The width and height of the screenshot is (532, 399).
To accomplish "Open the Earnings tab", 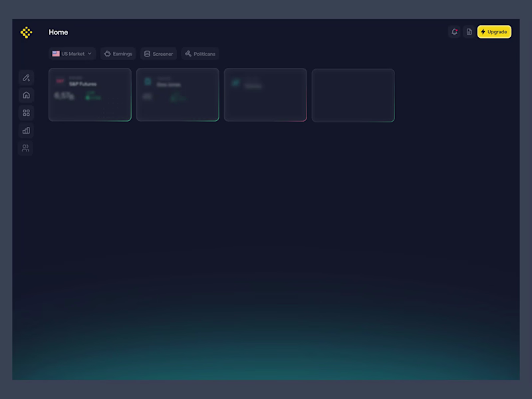I will 118,54.
